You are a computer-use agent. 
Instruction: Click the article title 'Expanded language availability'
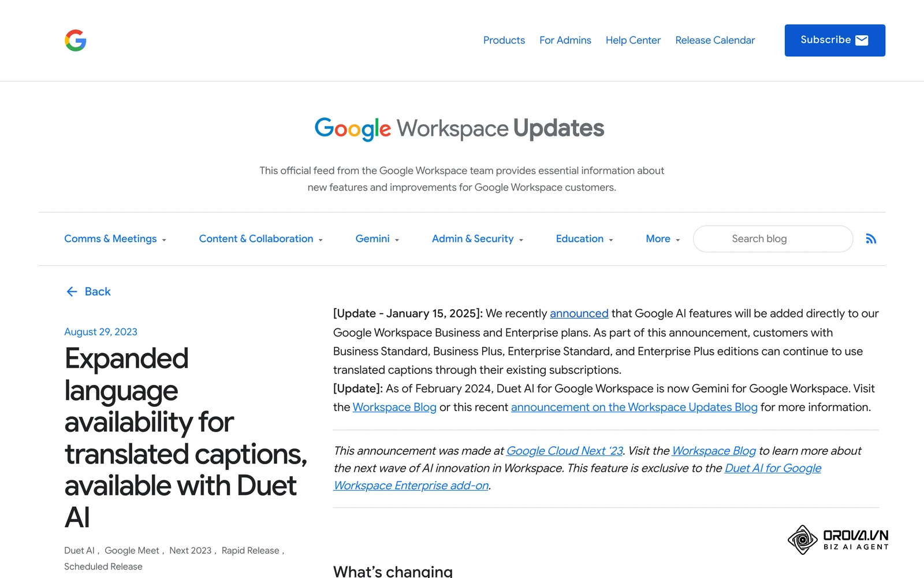tap(186, 438)
